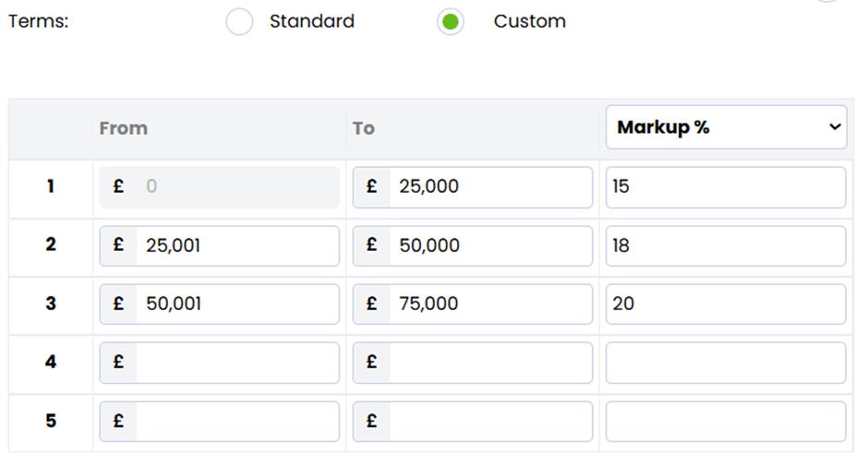
Task: Click the empty From field in row 4
Action: click(x=236, y=363)
